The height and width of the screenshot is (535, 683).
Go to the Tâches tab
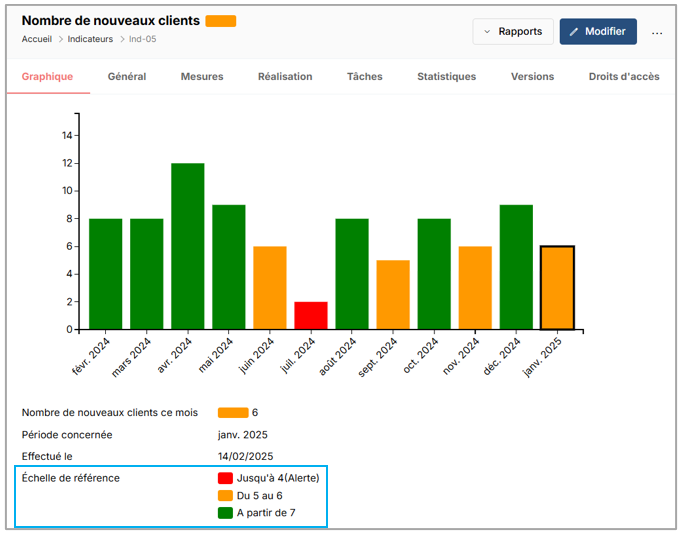click(364, 77)
